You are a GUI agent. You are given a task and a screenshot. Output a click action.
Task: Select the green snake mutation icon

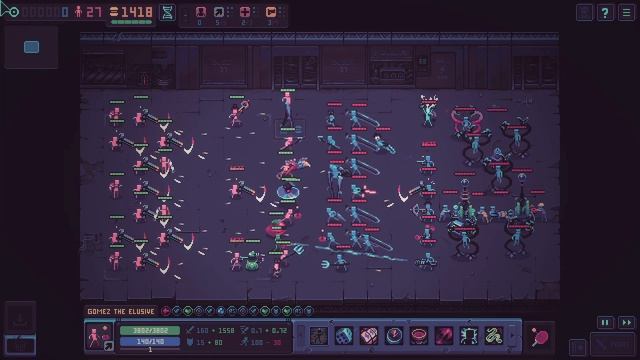(494, 336)
